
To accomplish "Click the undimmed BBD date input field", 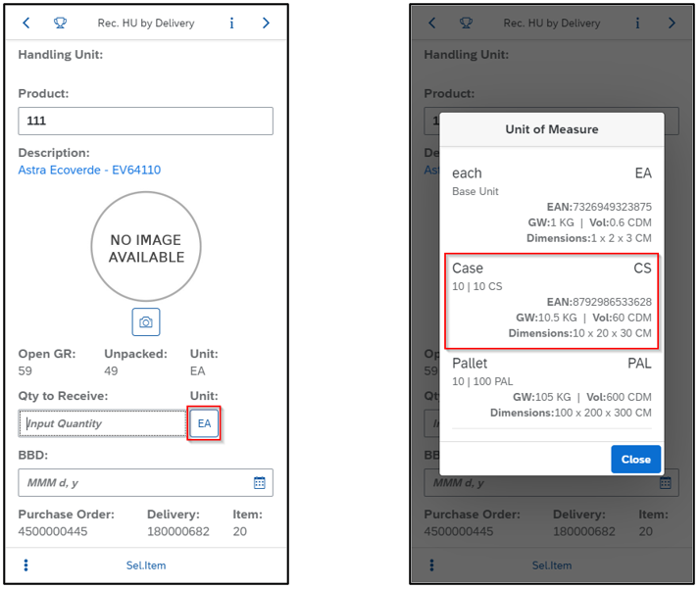I will pyautogui.click(x=132, y=483).
